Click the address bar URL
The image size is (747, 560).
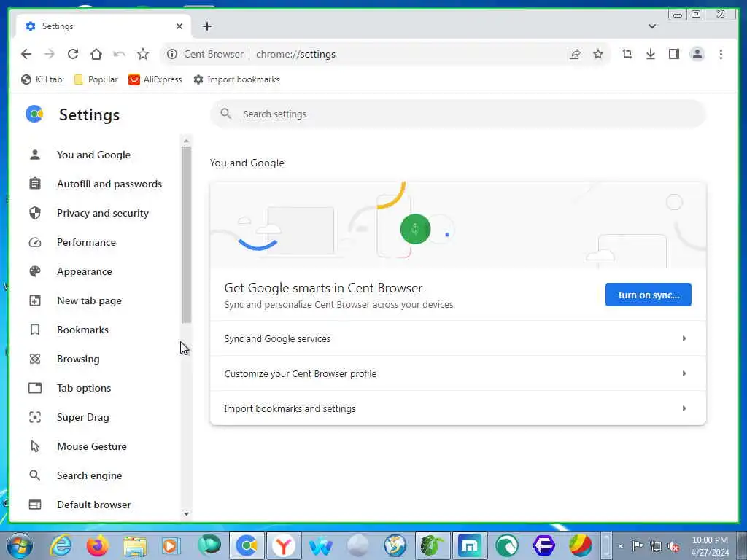(296, 54)
